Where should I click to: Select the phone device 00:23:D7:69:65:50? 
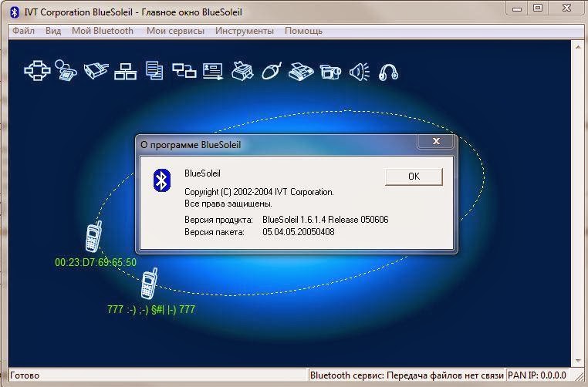click(x=93, y=237)
